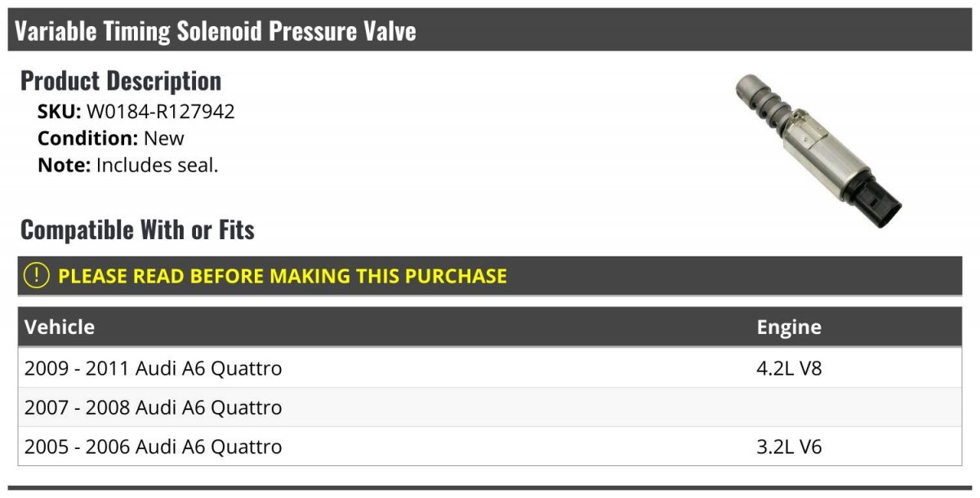Screen dimensions: 980x498
Task: Click the Variable Timing Solenoid Pressure Valve title
Action: pyautogui.click(x=216, y=31)
